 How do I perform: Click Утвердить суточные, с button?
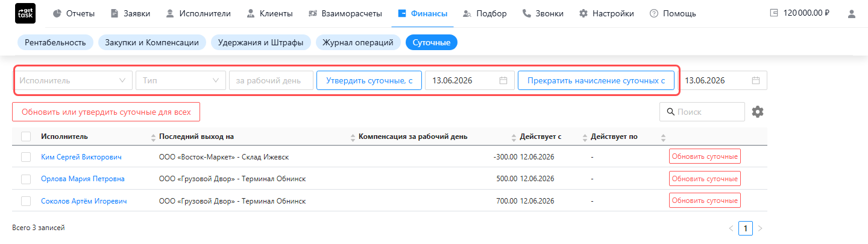click(369, 80)
